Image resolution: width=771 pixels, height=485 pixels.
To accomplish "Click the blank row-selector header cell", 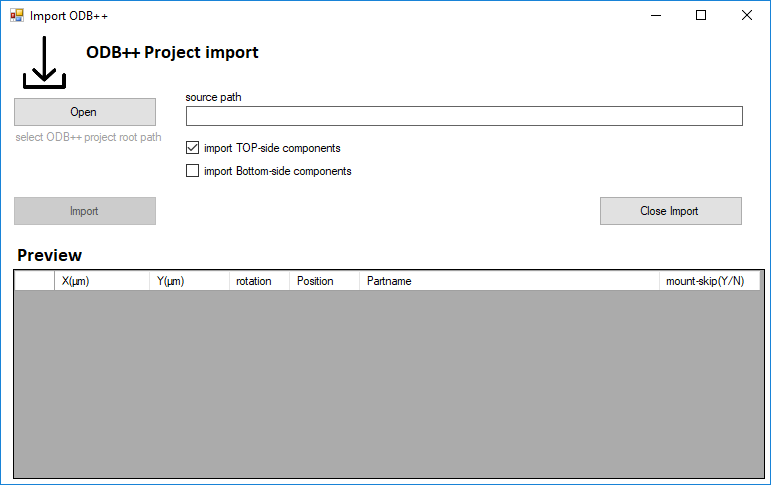I will tap(34, 281).
